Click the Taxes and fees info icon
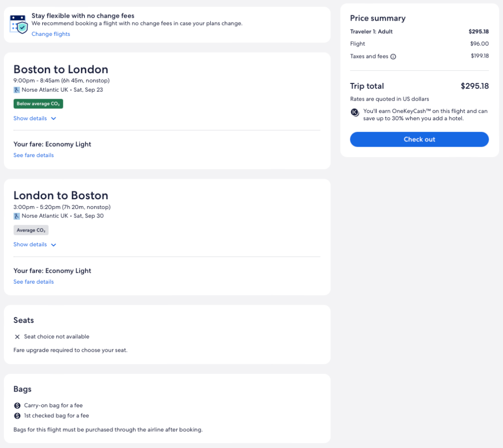Image resolution: width=503 pixels, height=448 pixels. 393,56
